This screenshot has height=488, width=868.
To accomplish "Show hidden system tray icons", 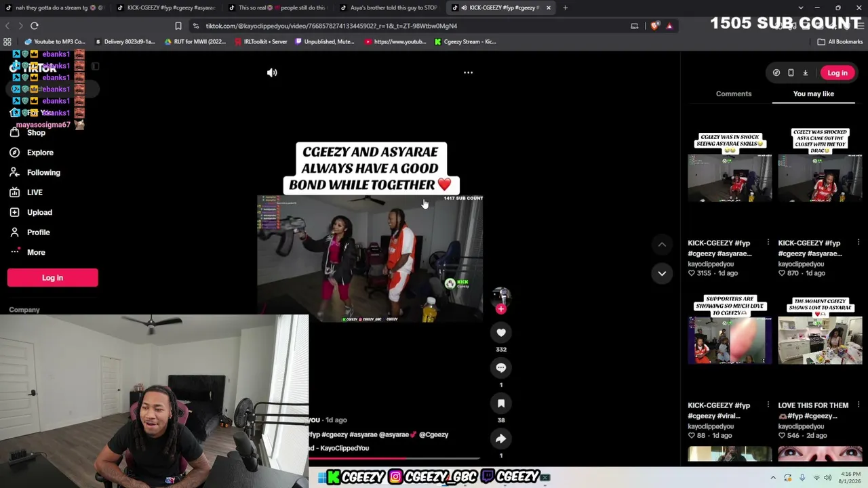I will point(773,478).
